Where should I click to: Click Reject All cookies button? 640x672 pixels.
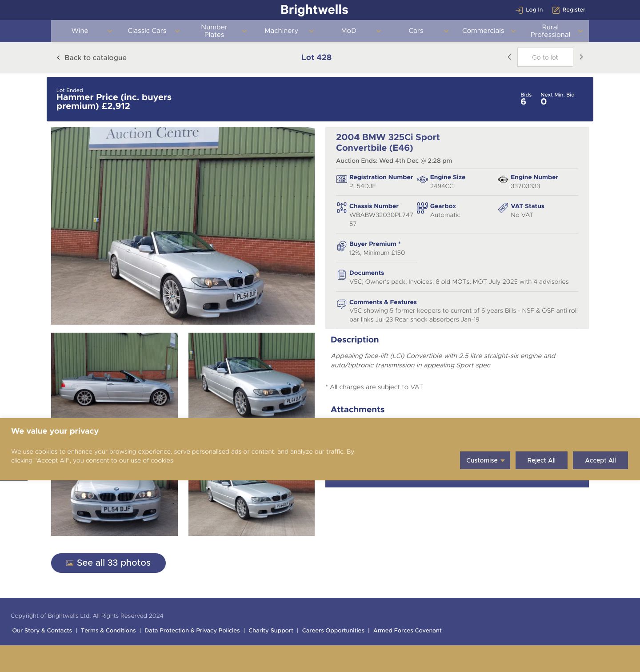pyautogui.click(x=541, y=460)
